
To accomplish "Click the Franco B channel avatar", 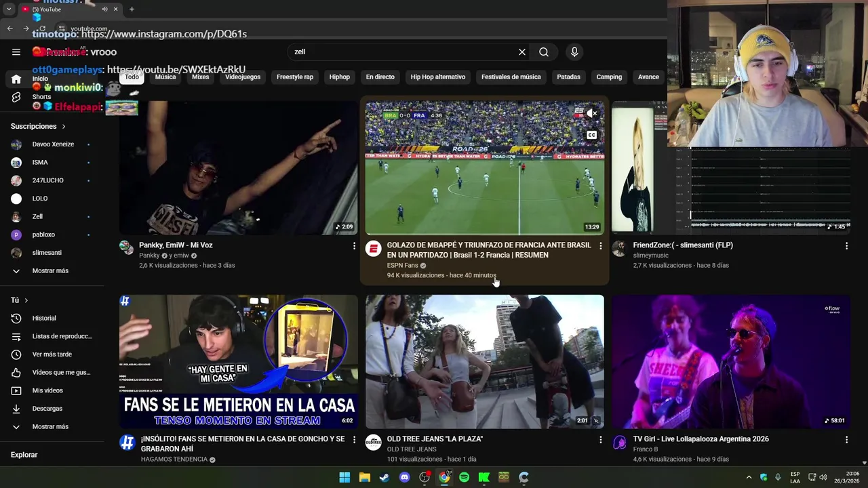I will 619,443.
